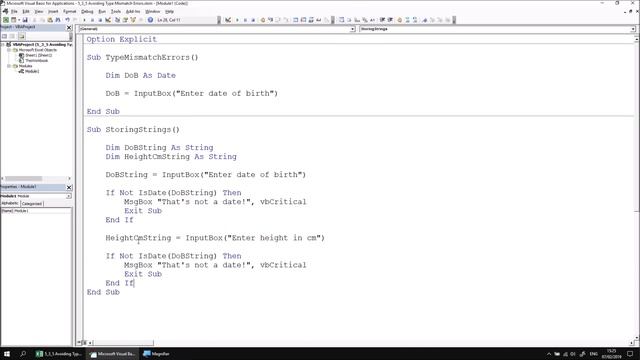Click the Undo icon

click(x=67, y=20)
